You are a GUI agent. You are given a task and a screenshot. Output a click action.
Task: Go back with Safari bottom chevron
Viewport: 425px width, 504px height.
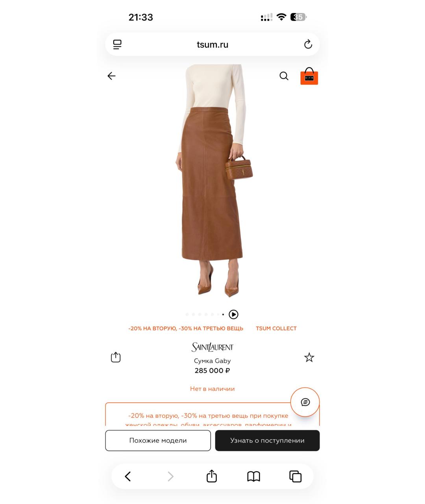tap(128, 476)
